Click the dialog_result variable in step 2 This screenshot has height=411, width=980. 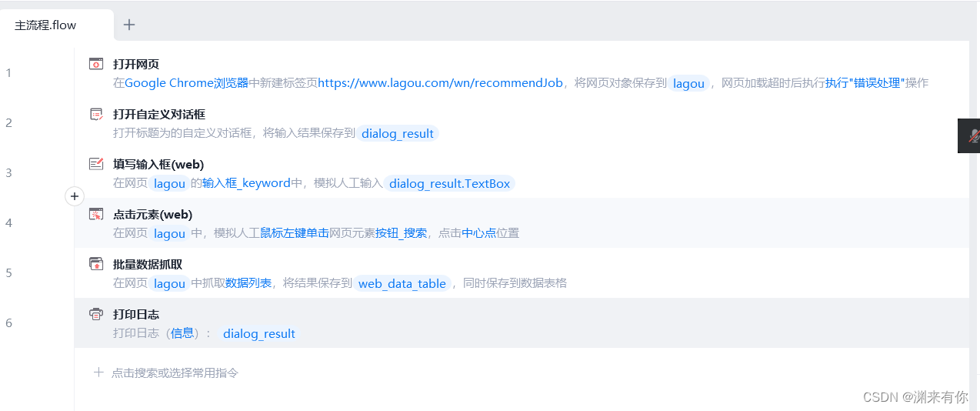click(398, 133)
